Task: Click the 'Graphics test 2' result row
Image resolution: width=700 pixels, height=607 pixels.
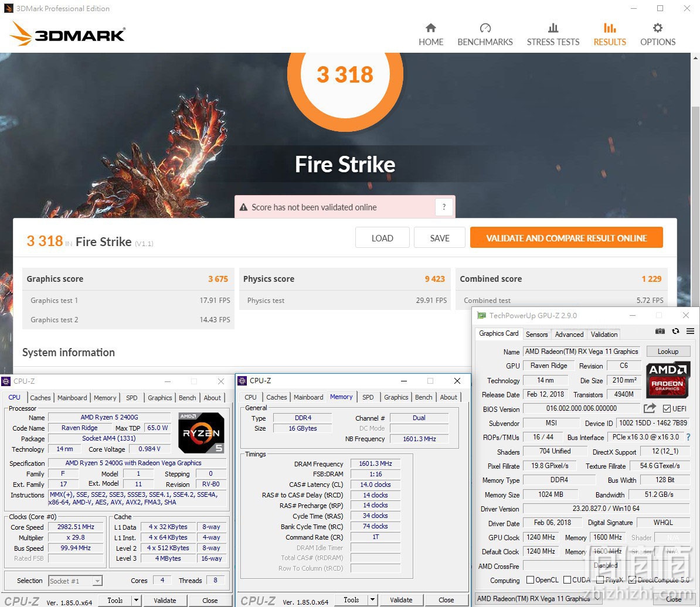Action: pos(128,320)
